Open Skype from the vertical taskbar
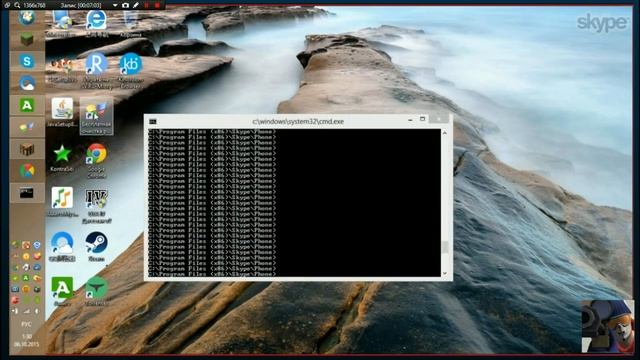Image resolution: width=640 pixels, height=360 pixels. [x=27, y=61]
